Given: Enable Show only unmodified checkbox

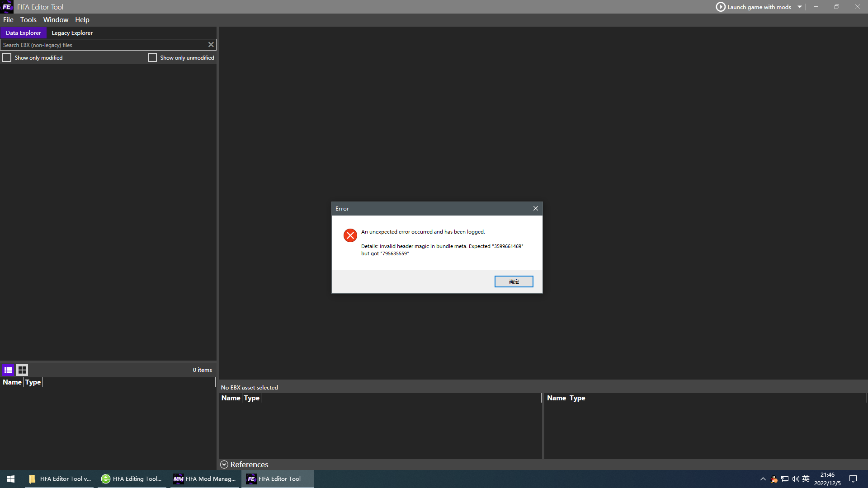Looking at the screenshot, I should tap(152, 58).
